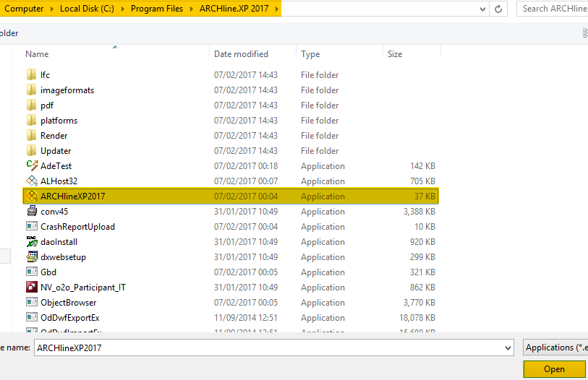This screenshot has width=588, height=380.
Task: Expand the ARCHline.XP 2017 breadcrumb arrow
Action: [x=277, y=9]
